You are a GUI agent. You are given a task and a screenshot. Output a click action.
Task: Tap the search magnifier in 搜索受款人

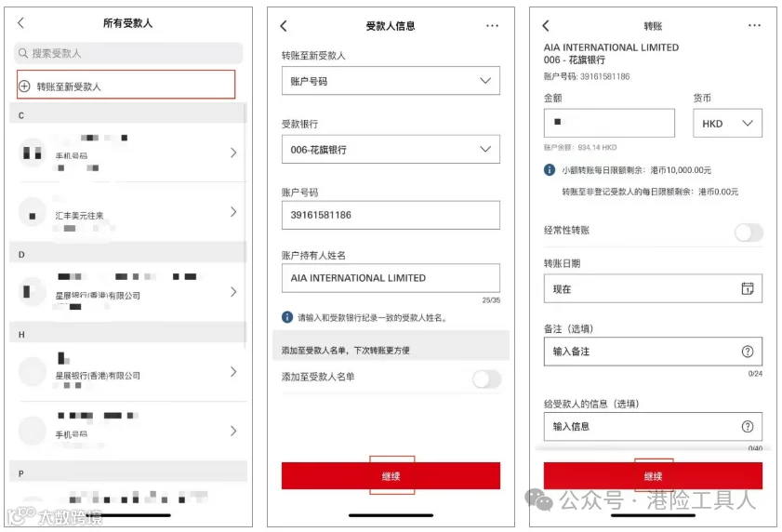[x=23, y=53]
